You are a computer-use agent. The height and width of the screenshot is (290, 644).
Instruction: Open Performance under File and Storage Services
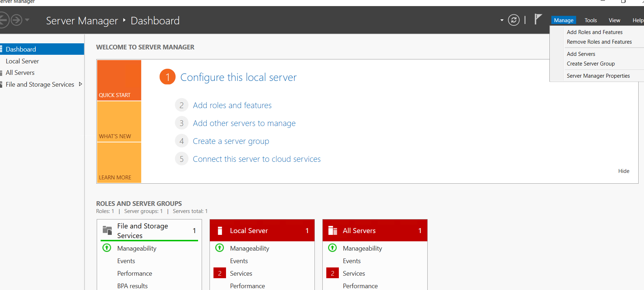[135, 274]
